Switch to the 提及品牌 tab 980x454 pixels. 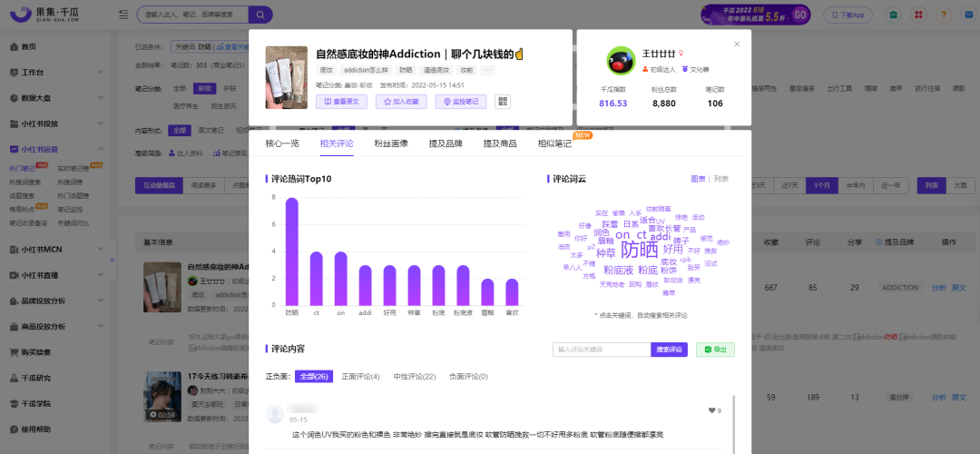coord(445,143)
